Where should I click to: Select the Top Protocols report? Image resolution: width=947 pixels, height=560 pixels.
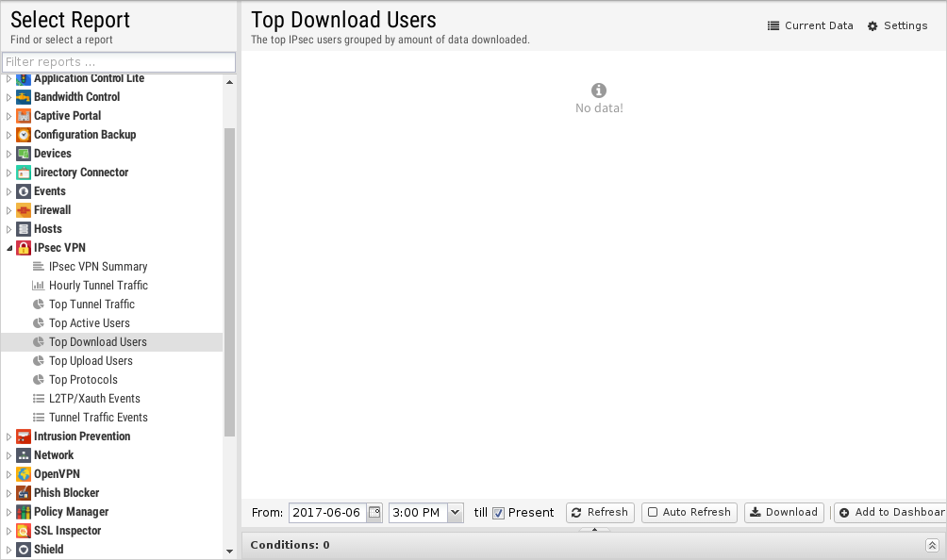(83, 380)
